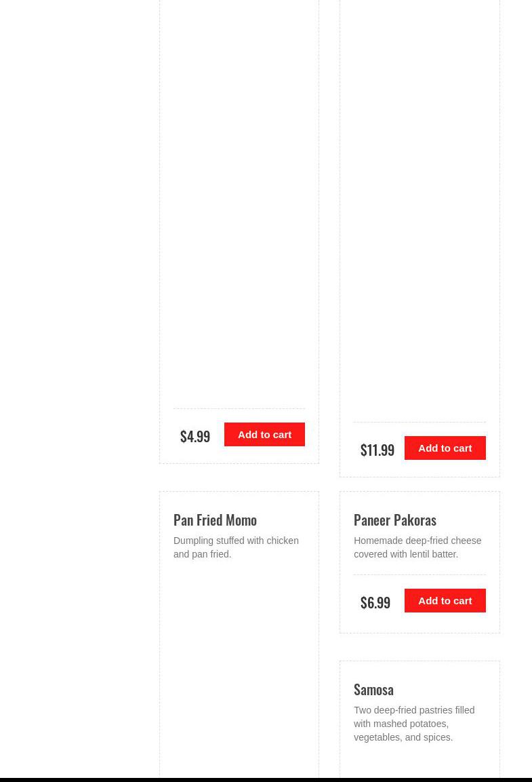Add the $11.99 item to cart
Image resolution: width=532 pixels, height=782 pixels.
(x=445, y=448)
